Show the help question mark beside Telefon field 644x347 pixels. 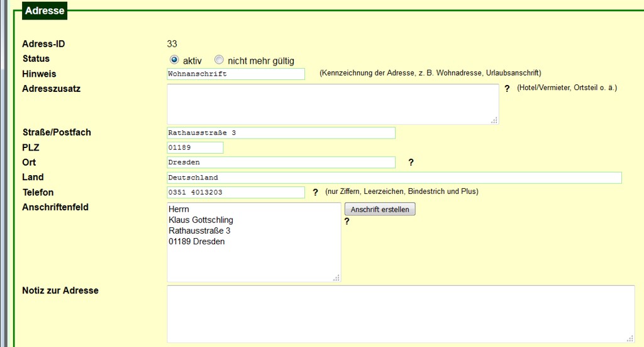315,192
